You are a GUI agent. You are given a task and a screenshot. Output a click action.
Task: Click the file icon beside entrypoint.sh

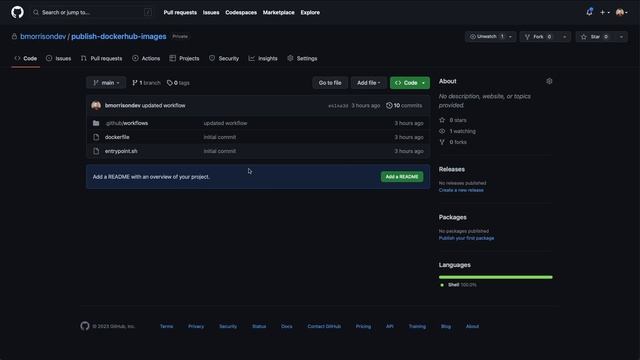coord(96,151)
